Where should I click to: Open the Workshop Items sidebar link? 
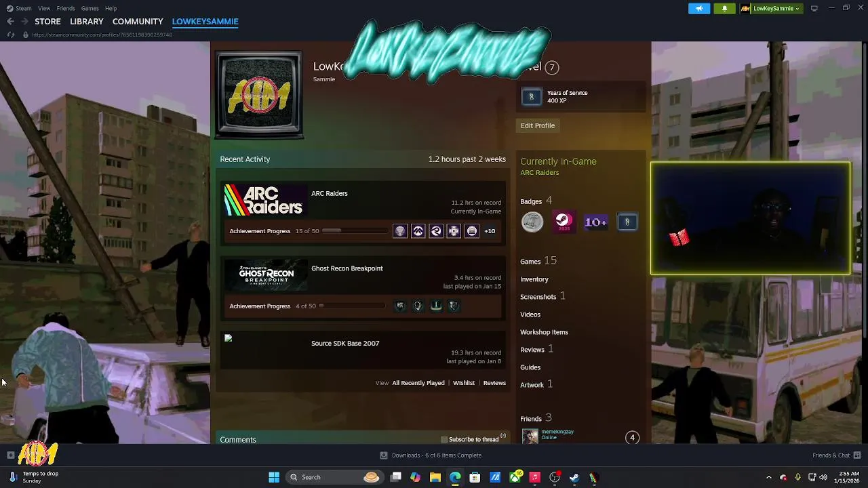click(x=544, y=332)
